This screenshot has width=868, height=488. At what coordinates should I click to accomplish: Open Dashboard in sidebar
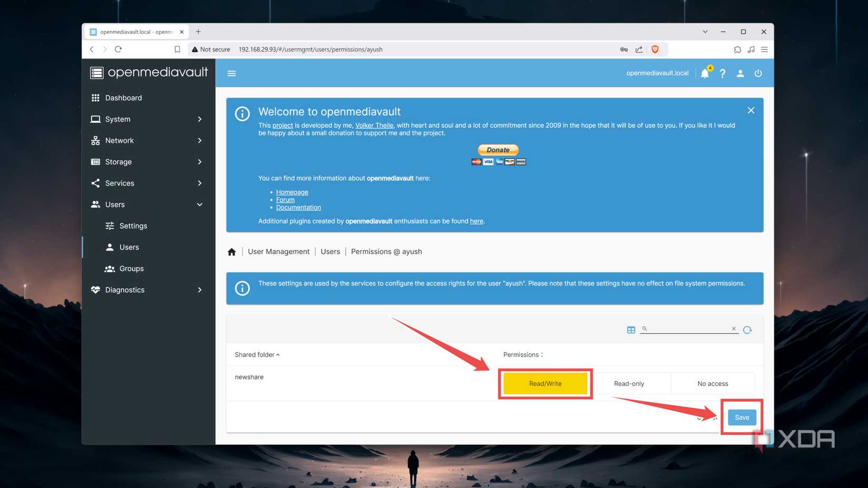(x=148, y=98)
